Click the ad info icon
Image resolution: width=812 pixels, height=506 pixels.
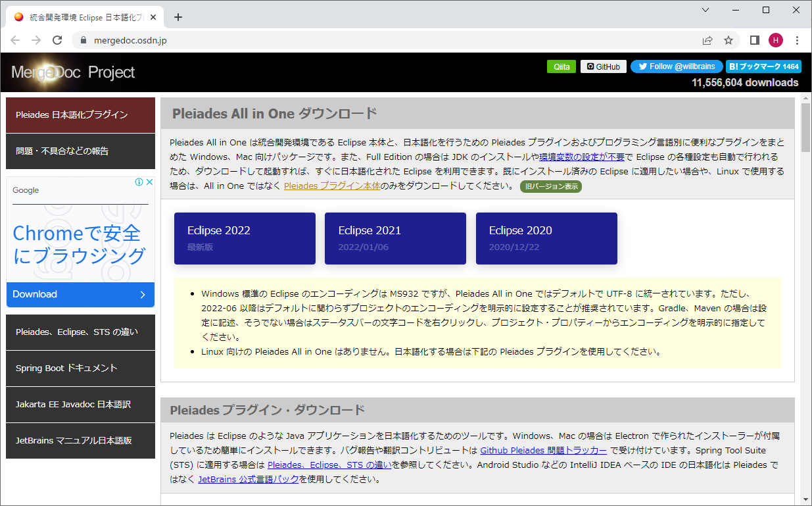point(139,182)
